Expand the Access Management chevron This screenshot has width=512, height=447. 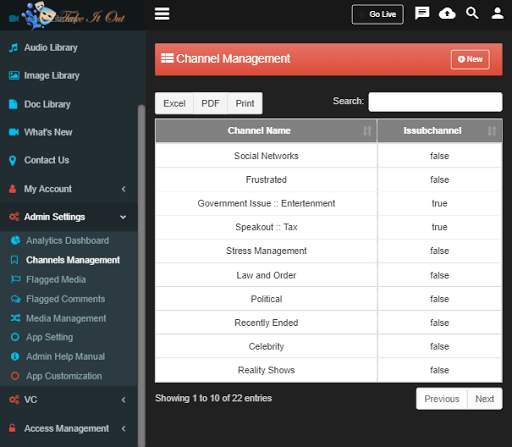click(124, 428)
